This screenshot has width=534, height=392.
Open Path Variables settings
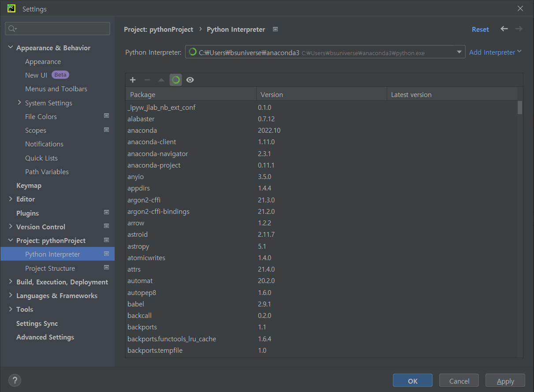[47, 172]
